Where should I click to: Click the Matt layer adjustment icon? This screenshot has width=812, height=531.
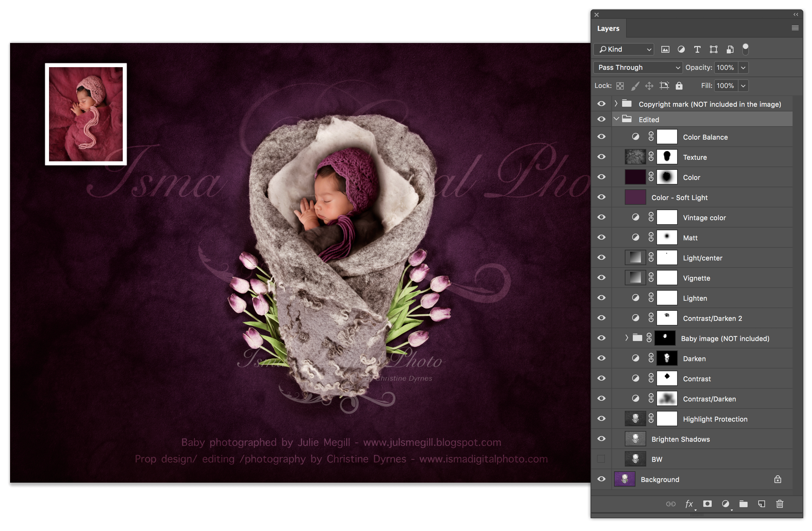pyautogui.click(x=635, y=238)
